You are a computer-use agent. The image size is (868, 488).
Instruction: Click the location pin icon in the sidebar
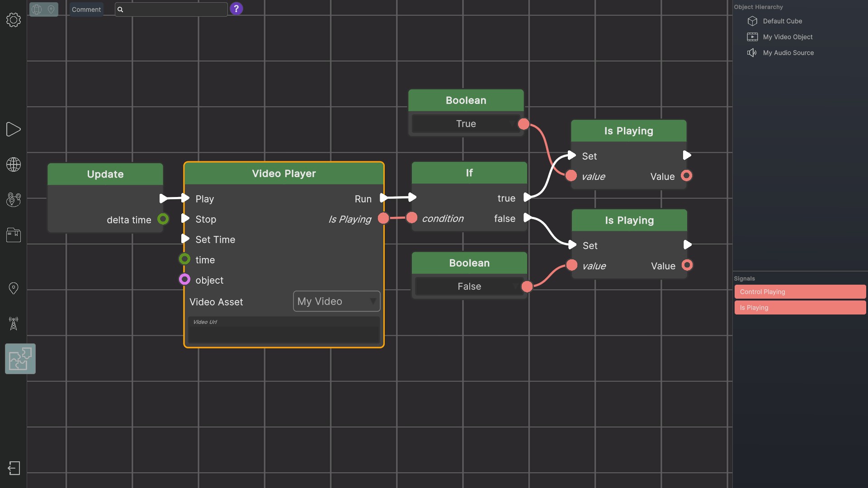click(13, 288)
